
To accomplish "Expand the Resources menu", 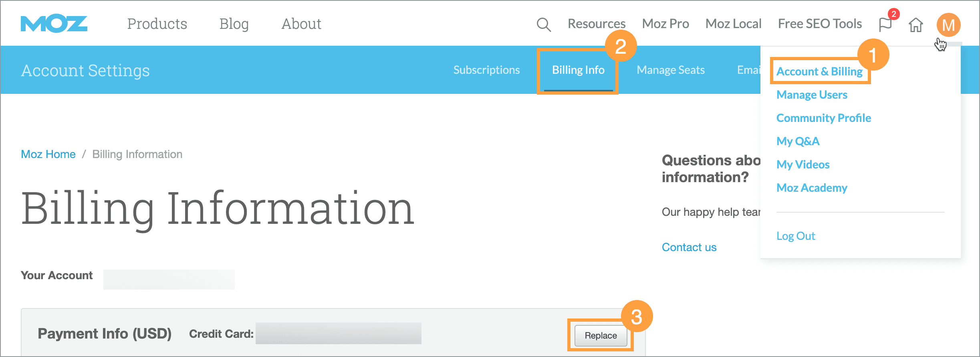I will pyautogui.click(x=597, y=24).
